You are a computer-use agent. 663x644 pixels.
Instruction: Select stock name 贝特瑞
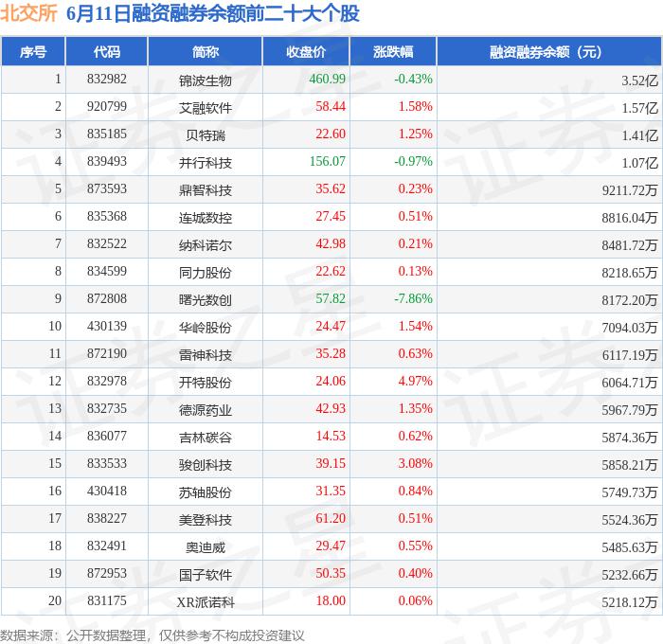point(206,134)
